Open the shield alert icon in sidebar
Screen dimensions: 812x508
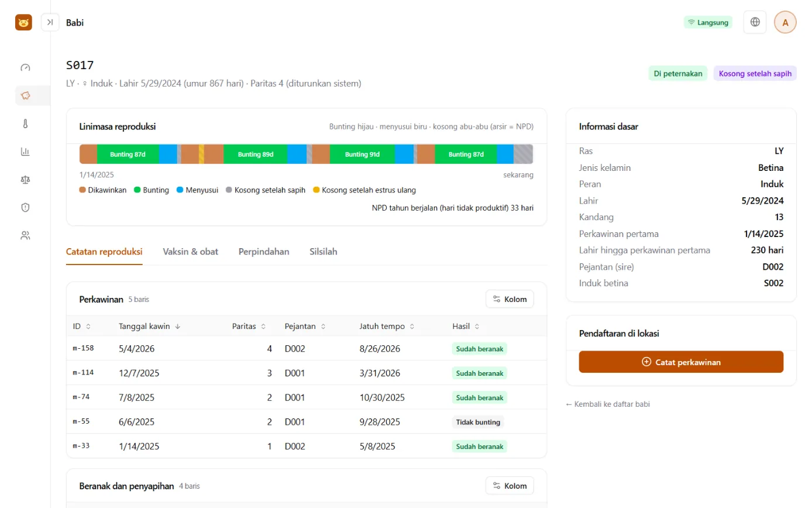pyautogui.click(x=25, y=207)
